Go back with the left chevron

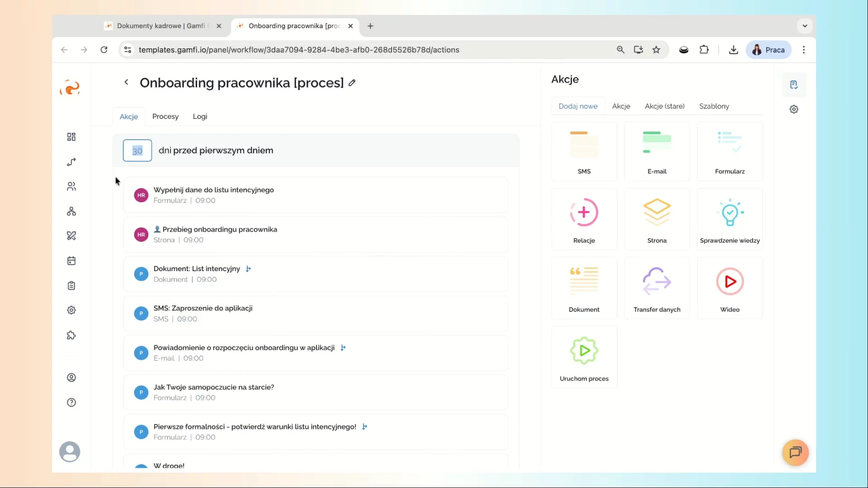[x=126, y=82]
